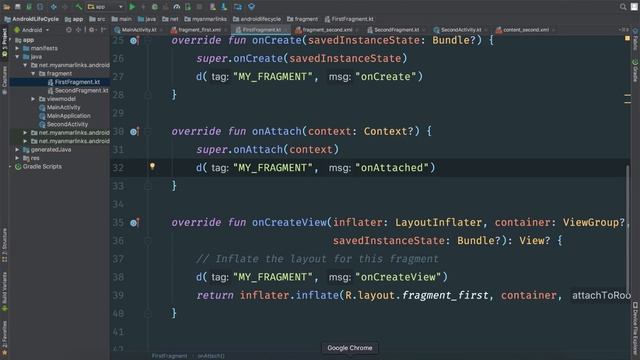Open the app run configuration dropdown
This screenshot has height=360, width=640.
tap(105, 7)
